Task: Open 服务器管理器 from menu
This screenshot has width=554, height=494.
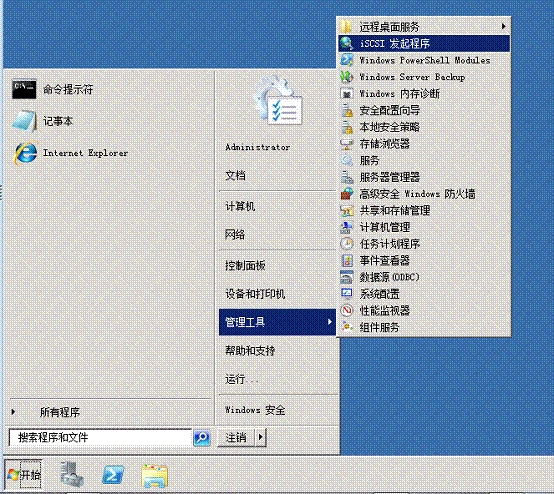Action: pyautogui.click(x=424, y=177)
